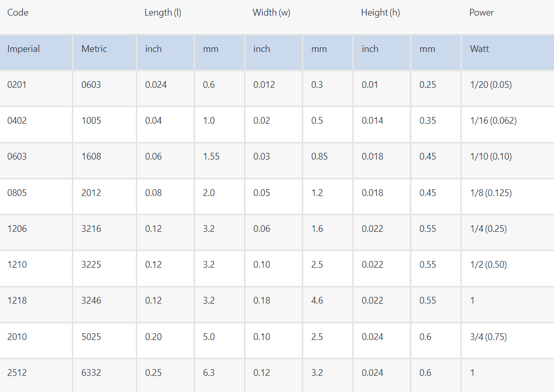Click the Metric subheader cell
Image resolution: width=554 pixels, height=392 pixels.
94,49
